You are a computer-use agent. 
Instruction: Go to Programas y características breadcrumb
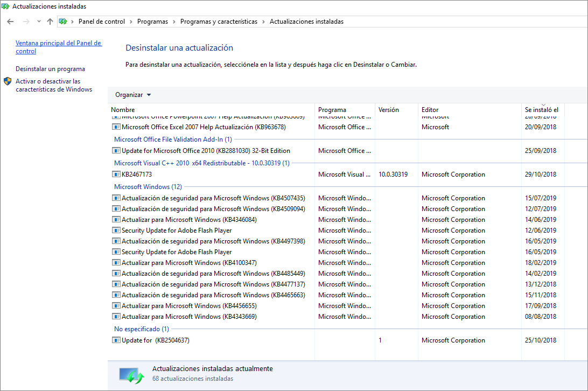pos(219,22)
